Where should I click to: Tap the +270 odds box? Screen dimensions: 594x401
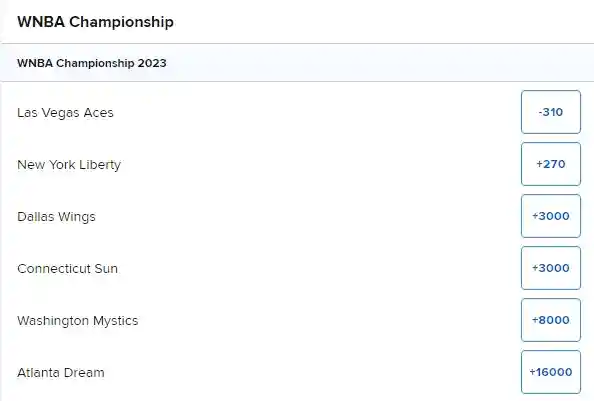(551, 164)
